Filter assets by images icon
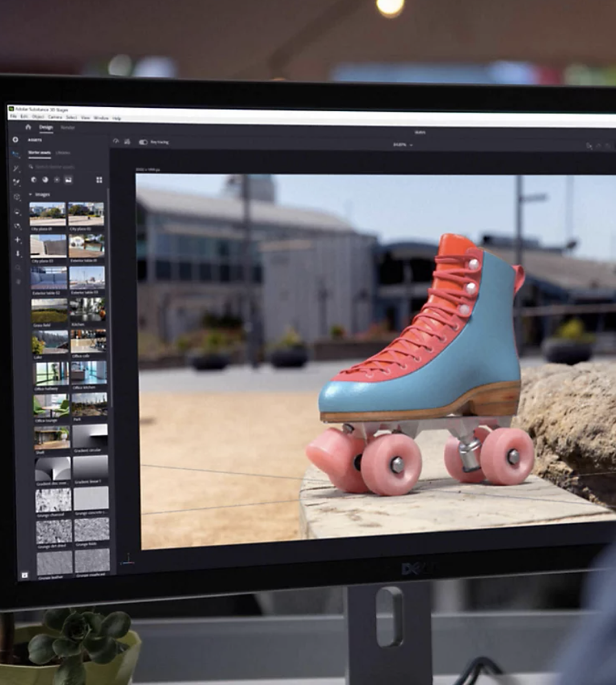Viewport: 616px width, 685px height. click(x=68, y=180)
